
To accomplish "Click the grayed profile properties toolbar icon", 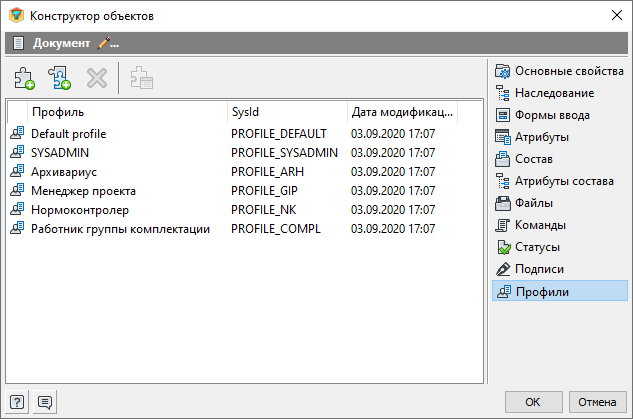I will pos(141,78).
